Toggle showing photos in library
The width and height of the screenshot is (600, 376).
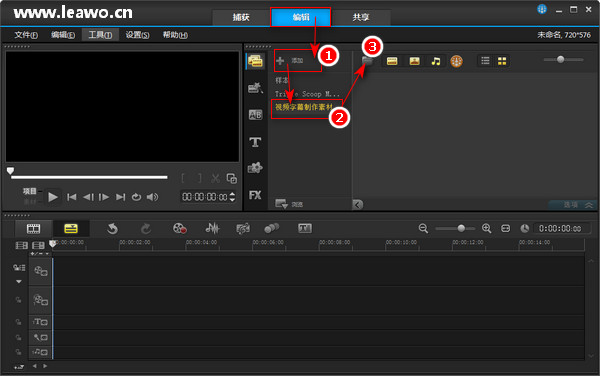point(414,61)
